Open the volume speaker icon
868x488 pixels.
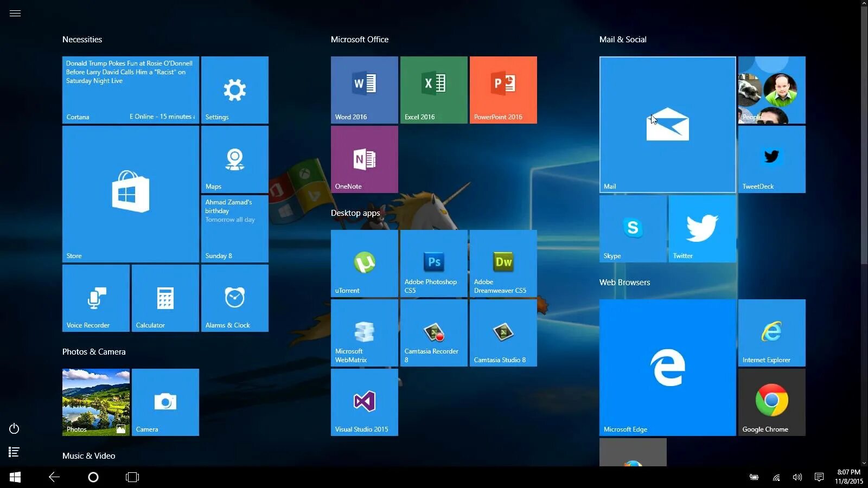click(x=797, y=477)
